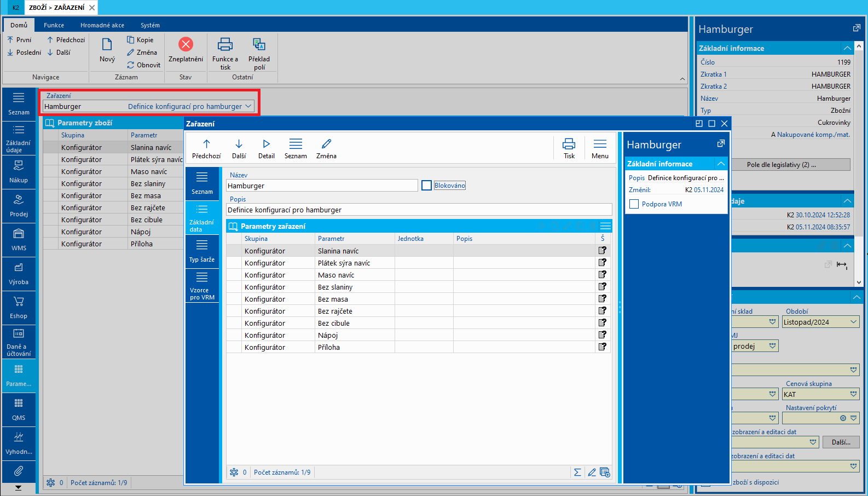Image resolution: width=868 pixels, height=496 pixels.
Task: Open the WMS sidebar module
Action: (x=19, y=239)
